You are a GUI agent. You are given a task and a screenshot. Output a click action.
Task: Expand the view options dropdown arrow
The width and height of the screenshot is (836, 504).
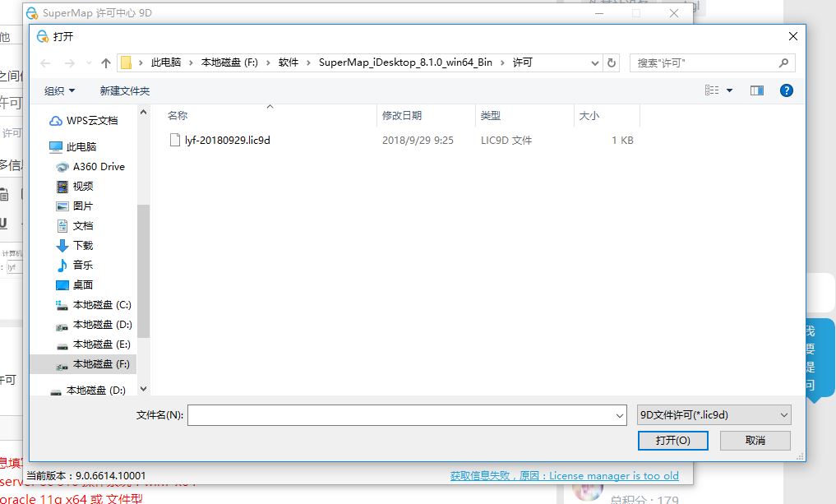coord(729,90)
